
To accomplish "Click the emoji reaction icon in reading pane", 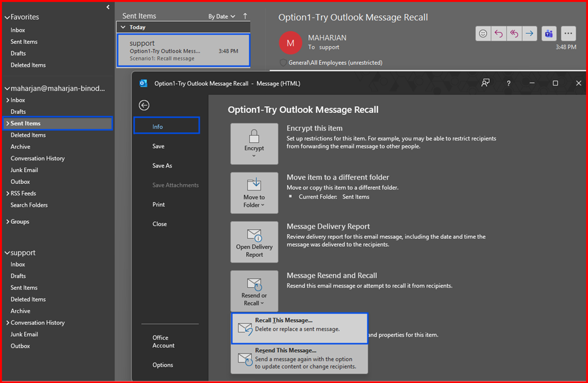I will (x=483, y=34).
